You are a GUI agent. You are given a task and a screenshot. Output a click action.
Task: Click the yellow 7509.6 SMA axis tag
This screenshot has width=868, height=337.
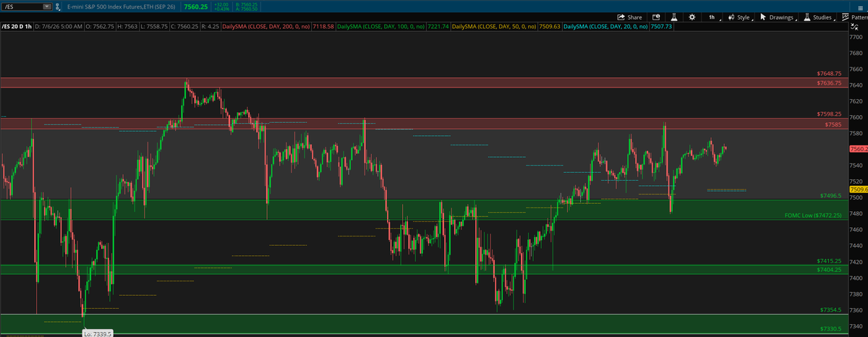pos(858,189)
